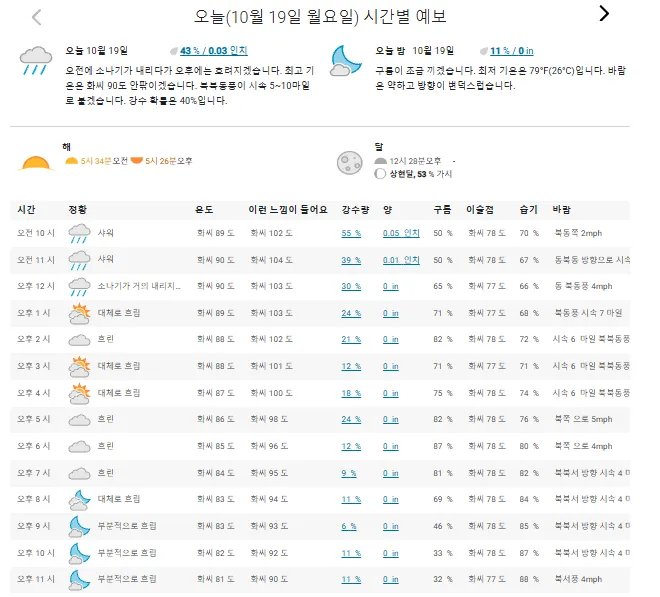Click the 온도 column header
Screen dimensions: 660x597
[x=204, y=210]
